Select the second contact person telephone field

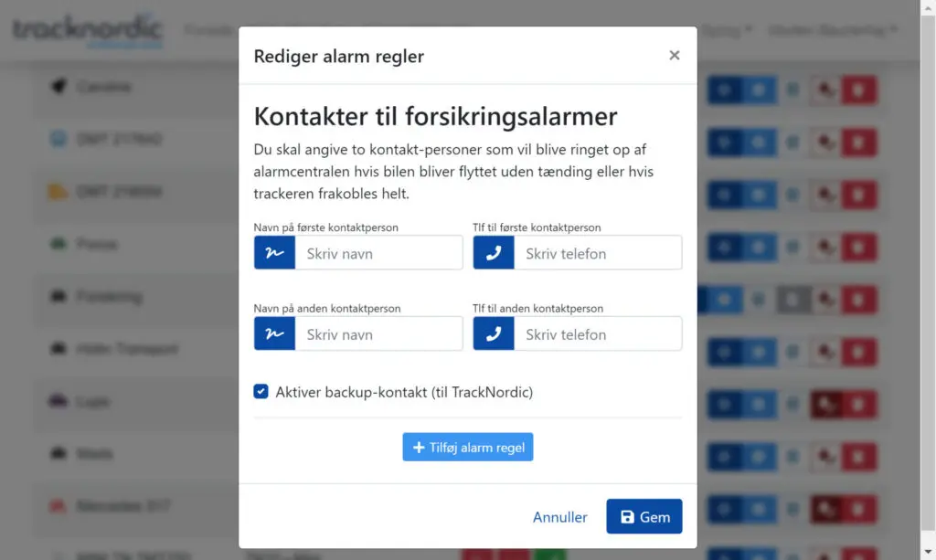[x=598, y=334]
